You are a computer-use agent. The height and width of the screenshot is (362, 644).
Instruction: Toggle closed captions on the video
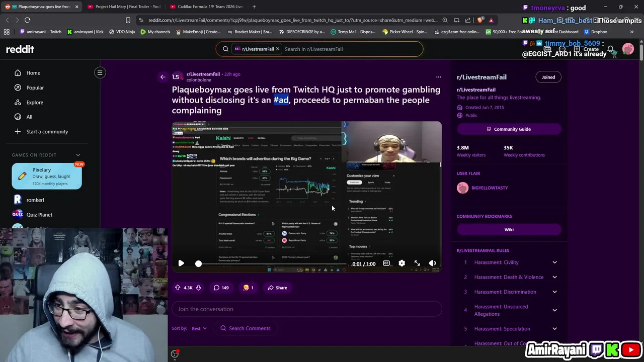point(386,263)
